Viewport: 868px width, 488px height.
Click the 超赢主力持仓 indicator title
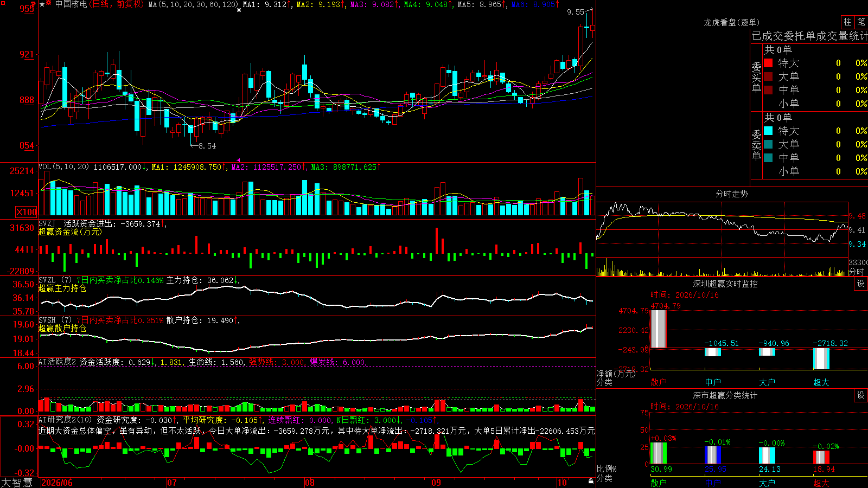(62, 288)
